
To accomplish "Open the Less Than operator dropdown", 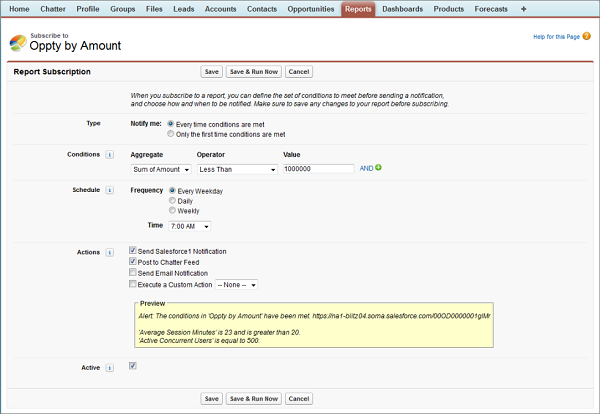I will tap(236, 170).
